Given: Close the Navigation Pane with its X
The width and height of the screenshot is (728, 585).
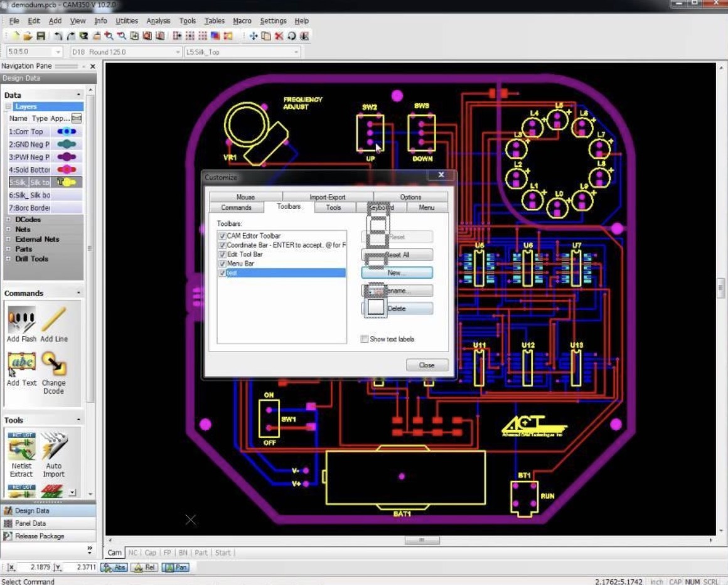Looking at the screenshot, I should [x=92, y=67].
